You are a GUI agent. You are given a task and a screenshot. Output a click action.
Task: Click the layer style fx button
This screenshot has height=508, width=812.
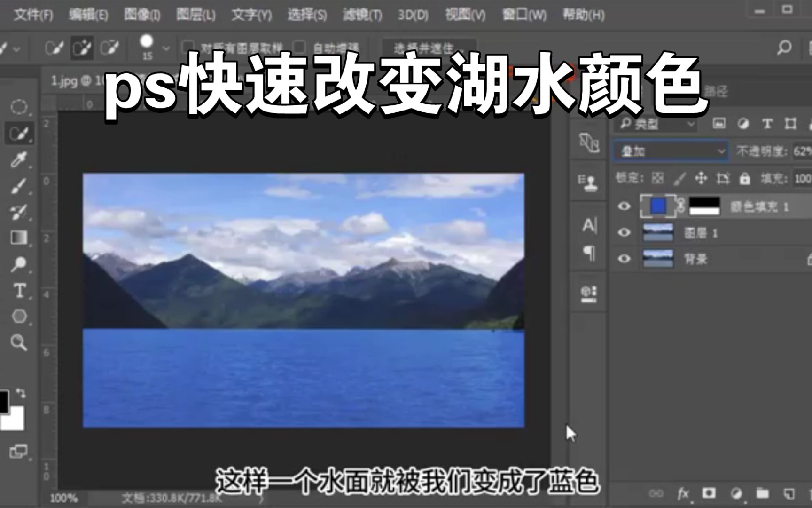coord(683,493)
